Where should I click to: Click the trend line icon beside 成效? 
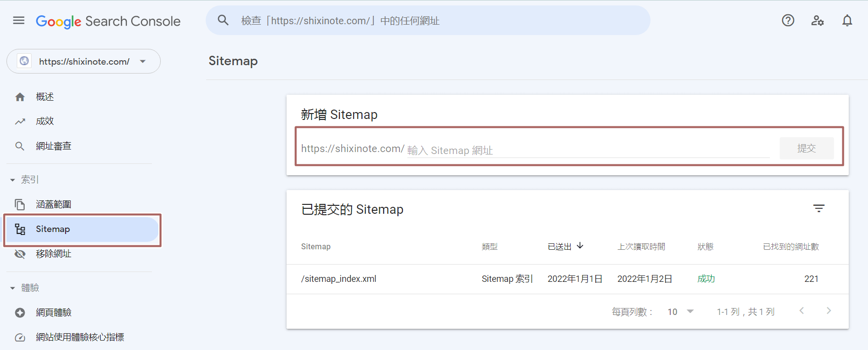(20, 121)
